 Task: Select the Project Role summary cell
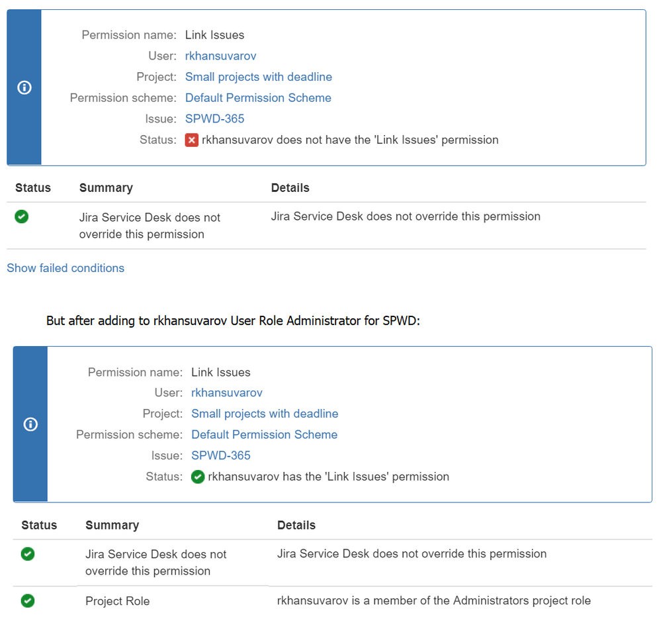(118, 601)
